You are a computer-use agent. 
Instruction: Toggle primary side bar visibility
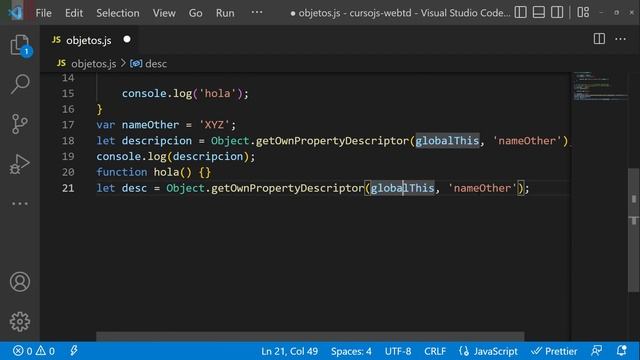coord(520,13)
